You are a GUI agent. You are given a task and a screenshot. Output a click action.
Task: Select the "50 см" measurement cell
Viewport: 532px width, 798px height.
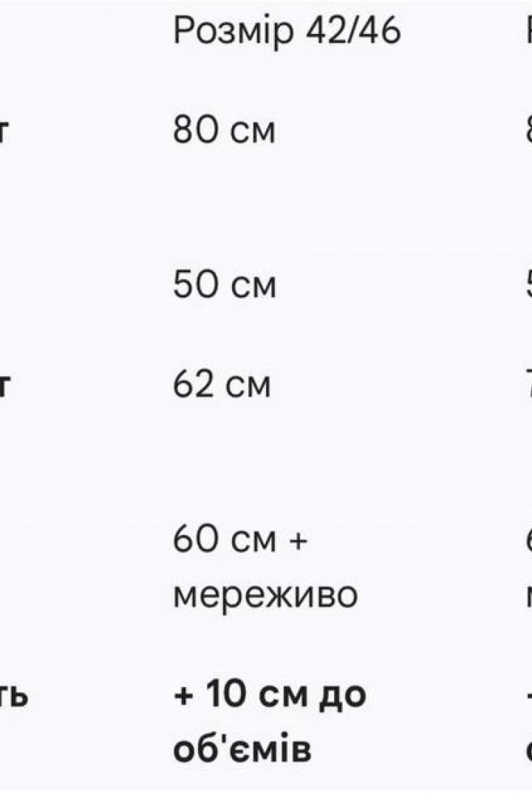225,285
